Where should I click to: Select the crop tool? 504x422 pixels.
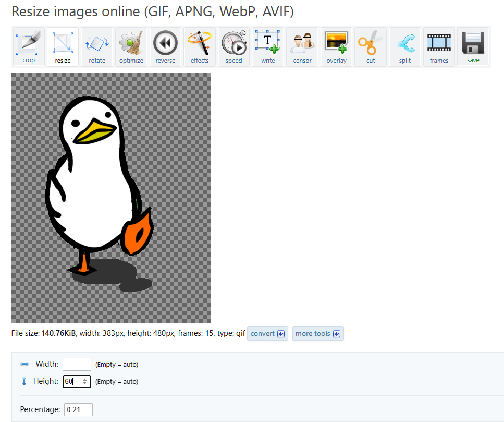[x=29, y=47]
